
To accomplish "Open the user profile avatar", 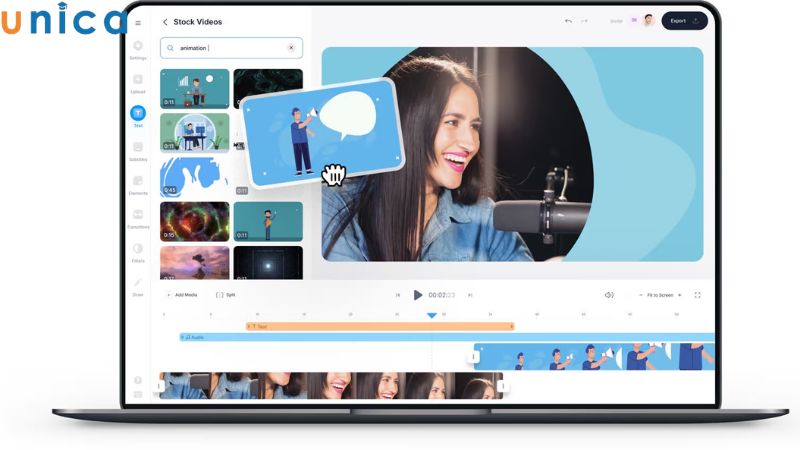I will point(648,20).
